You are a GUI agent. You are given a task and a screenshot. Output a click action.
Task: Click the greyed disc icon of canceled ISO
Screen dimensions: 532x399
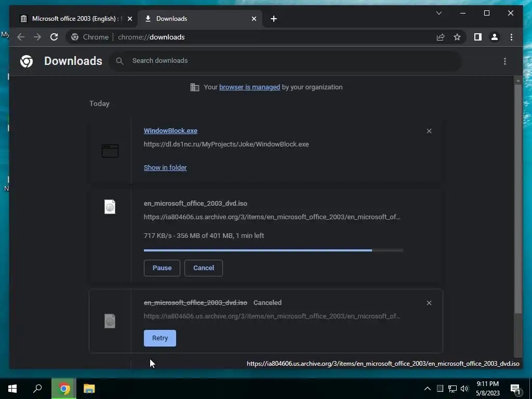(x=110, y=321)
